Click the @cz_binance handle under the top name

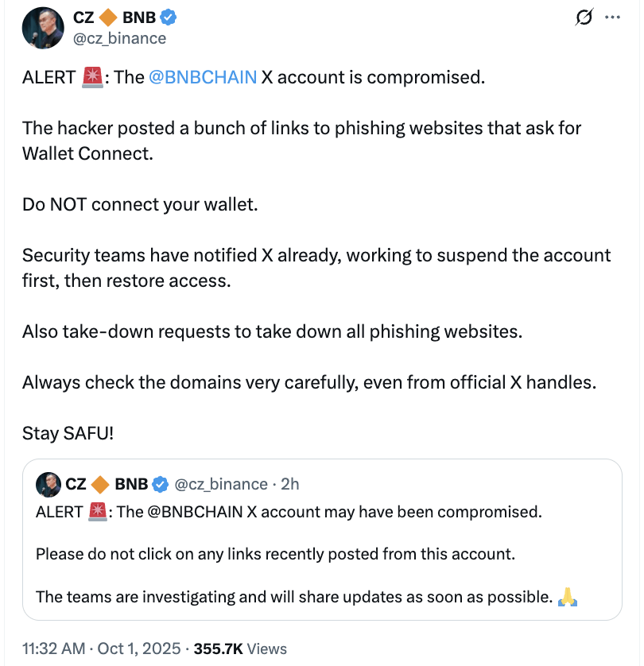[x=120, y=38]
